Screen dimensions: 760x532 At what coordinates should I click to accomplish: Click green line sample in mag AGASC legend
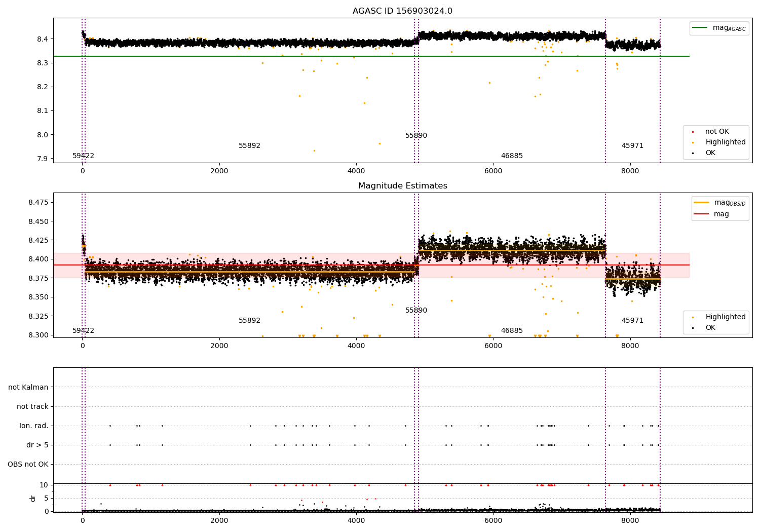coord(701,28)
